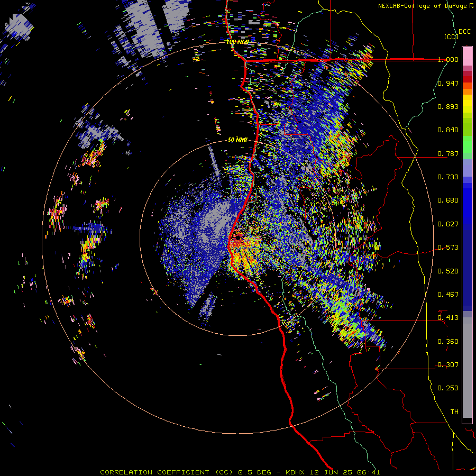Click the 0.360 scale value

448,342
